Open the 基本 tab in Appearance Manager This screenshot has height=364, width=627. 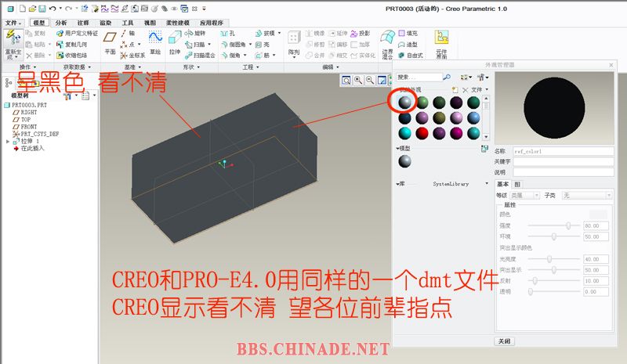pyautogui.click(x=502, y=184)
